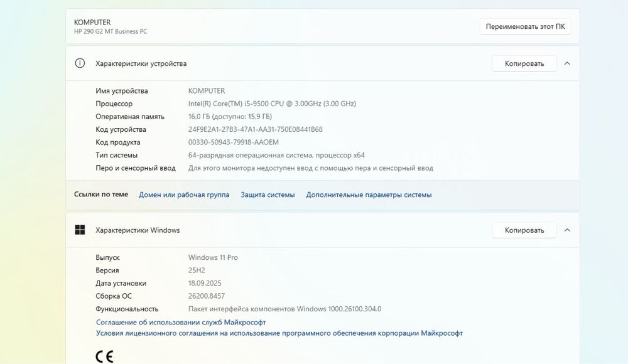Copy Windows specifications with Копировать button

coord(524,230)
